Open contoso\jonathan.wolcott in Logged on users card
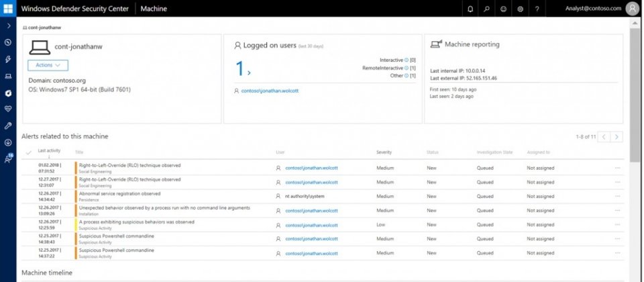Screen dimensions: 644x282 tap(270, 91)
